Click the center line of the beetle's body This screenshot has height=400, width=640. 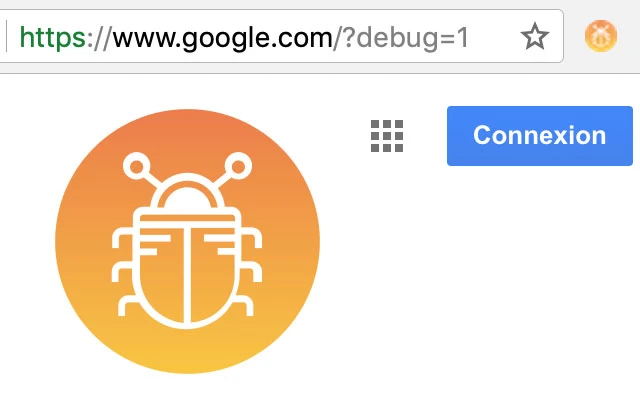187,276
